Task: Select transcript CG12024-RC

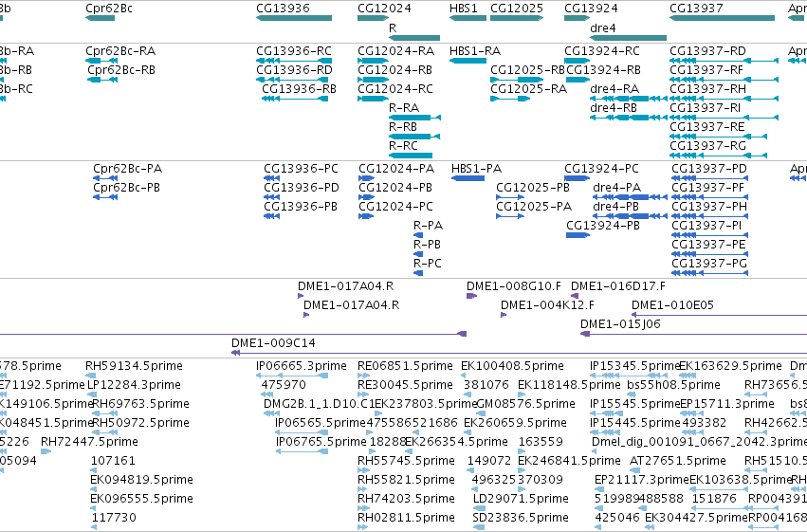Action: pyautogui.click(x=373, y=99)
